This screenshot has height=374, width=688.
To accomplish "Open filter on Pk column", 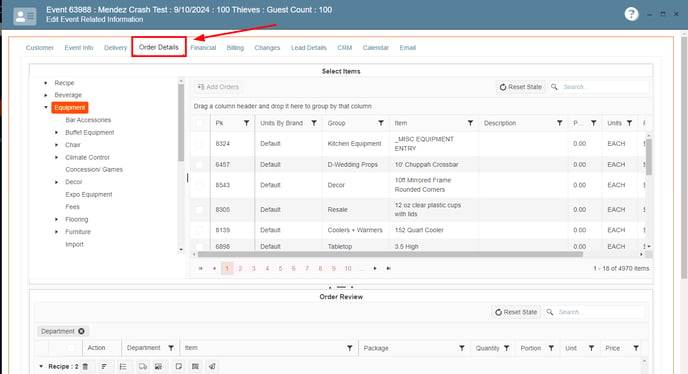I will point(247,123).
